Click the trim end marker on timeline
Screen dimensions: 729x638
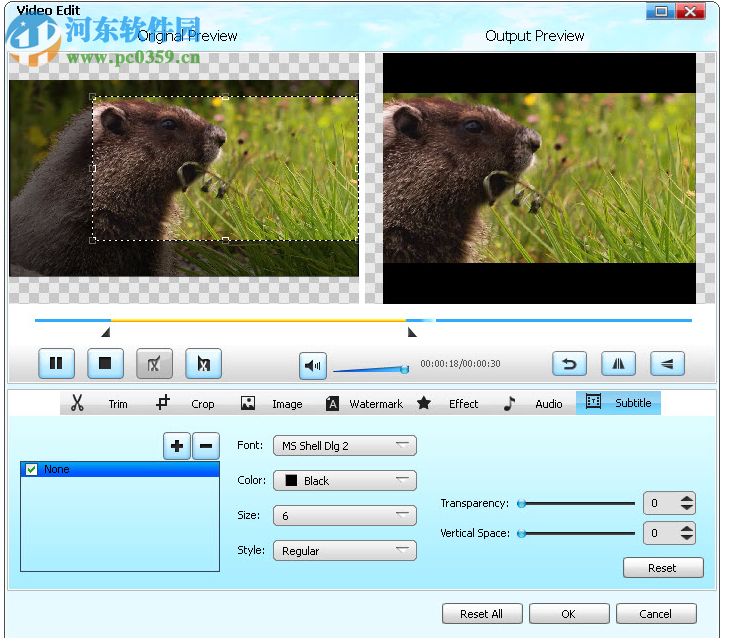point(412,332)
